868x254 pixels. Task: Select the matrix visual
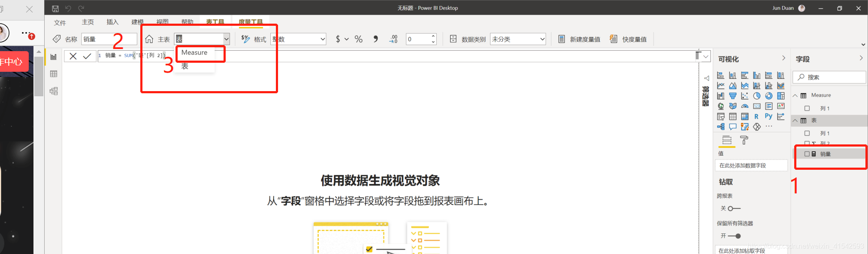pos(745,116)
